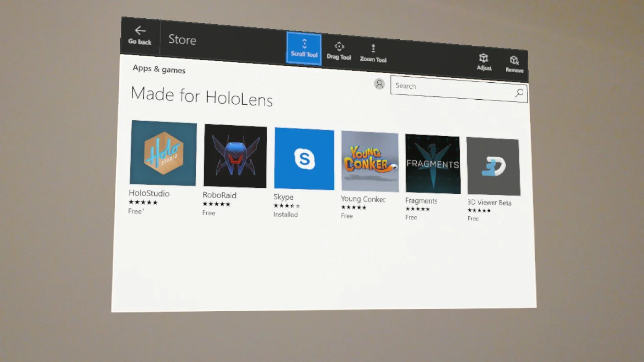
Task: Click the Go back arrow
Action: tap(140, 31)
